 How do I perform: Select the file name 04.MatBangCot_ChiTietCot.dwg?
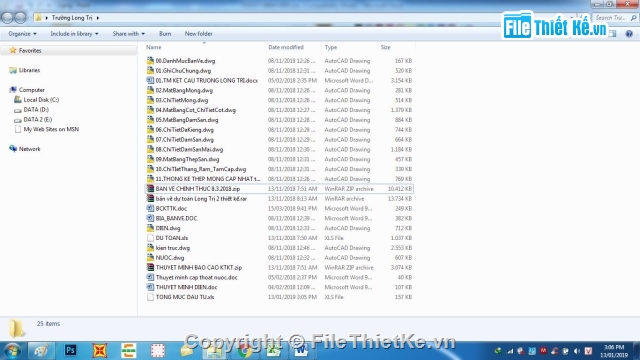coord(196,110)
